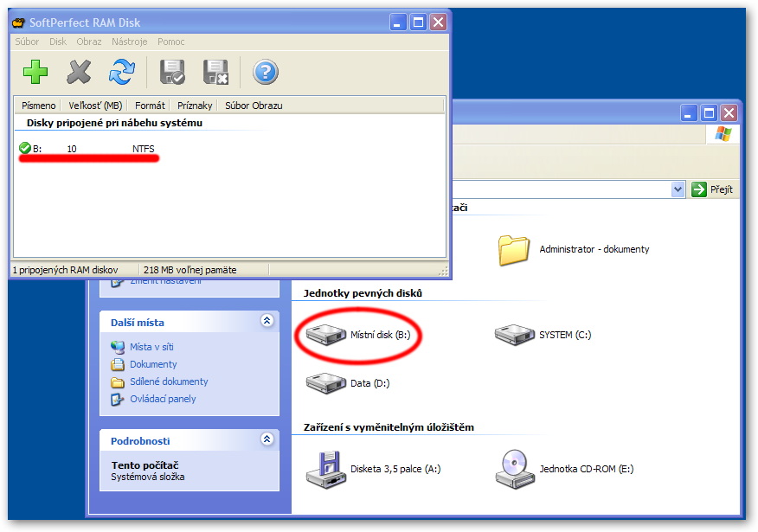
Task: Open the Nástroje menu
Action: click(x=129, y=42)
